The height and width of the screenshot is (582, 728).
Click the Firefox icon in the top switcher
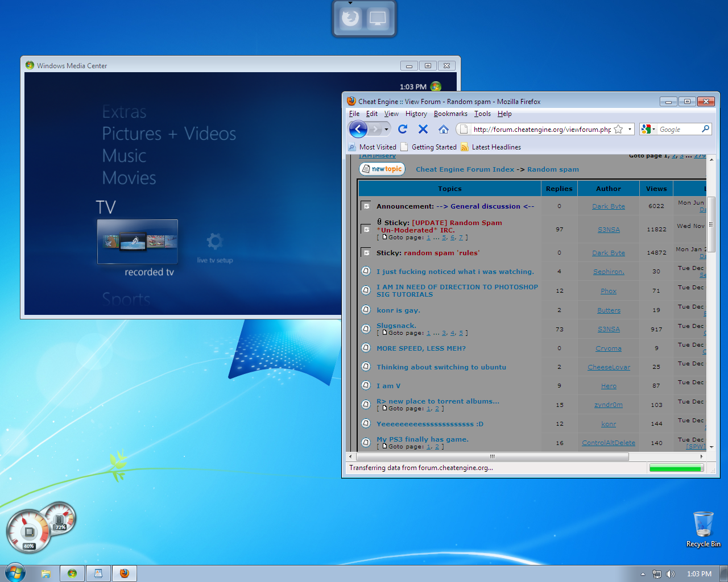350,19
